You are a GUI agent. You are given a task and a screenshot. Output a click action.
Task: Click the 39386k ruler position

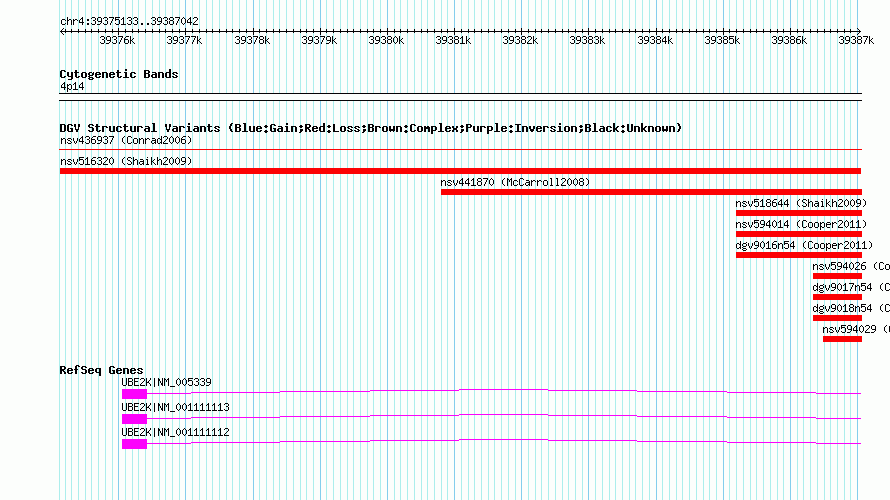pos(789,40)
